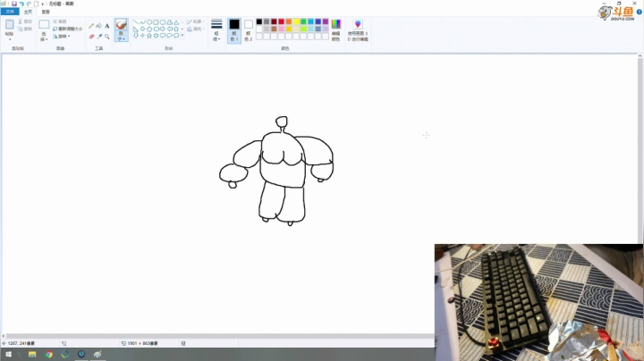
Task: Click the Resize image button
Action: tap(68, 29)
